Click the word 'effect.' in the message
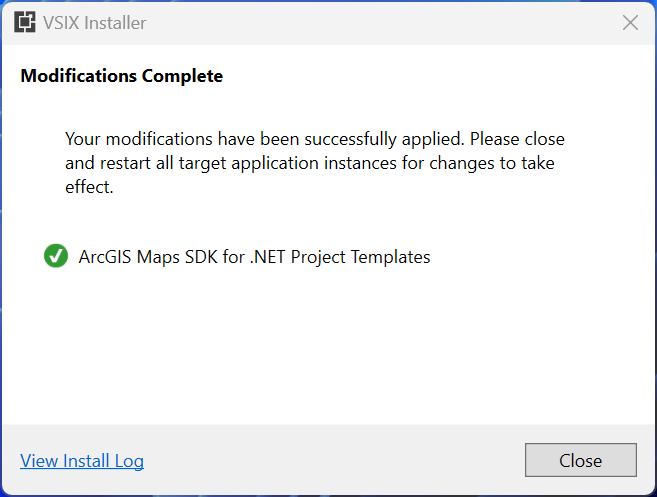 tap(89, 187)
